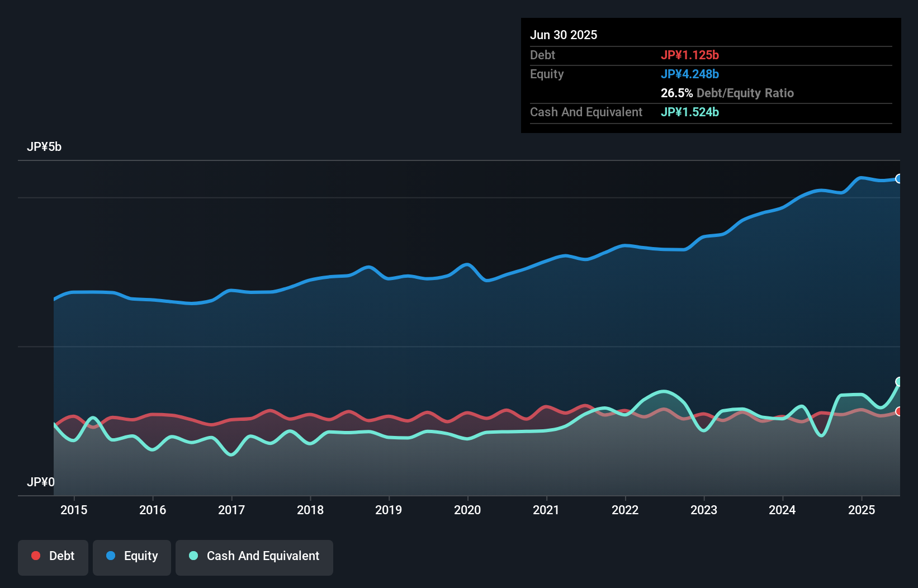Expand details for the Debt row
The width and height of the screenshot is (918, 588).
[x=542, y=55]
